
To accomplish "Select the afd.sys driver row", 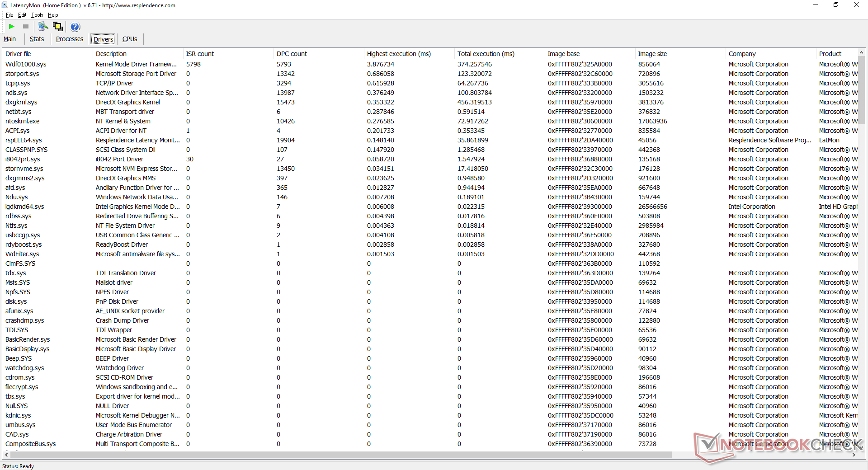I will pos(429,188).
